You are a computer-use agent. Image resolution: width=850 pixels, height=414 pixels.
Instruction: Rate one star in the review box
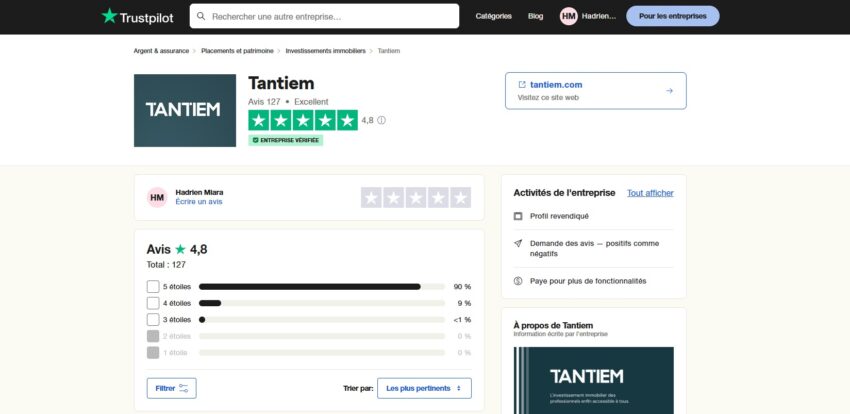tap(371, 198)
